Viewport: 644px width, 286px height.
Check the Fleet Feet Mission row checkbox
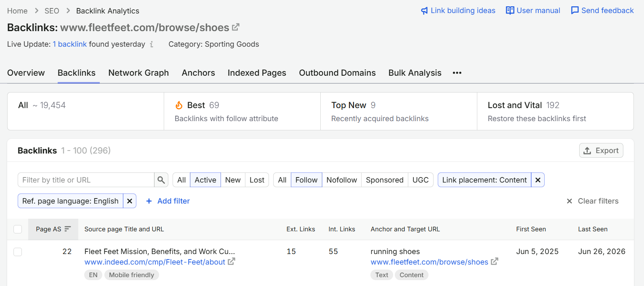click(x=18, y=252)
